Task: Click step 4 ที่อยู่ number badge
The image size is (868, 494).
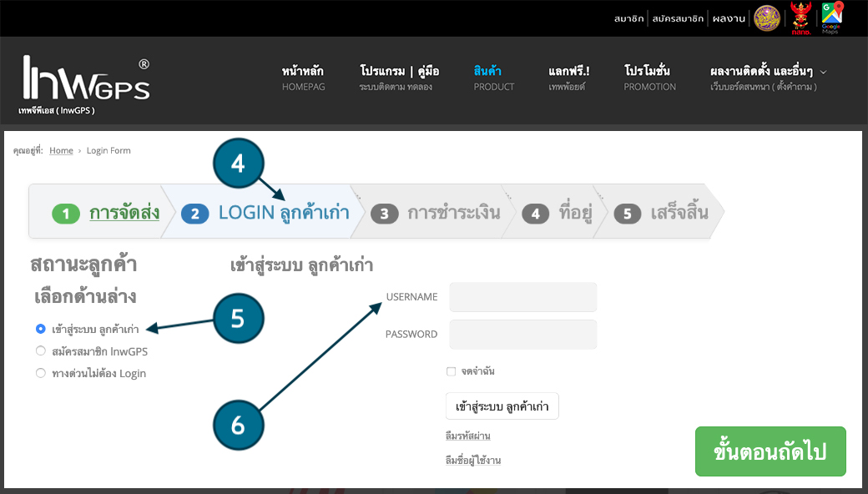Action: click(535, 214)
